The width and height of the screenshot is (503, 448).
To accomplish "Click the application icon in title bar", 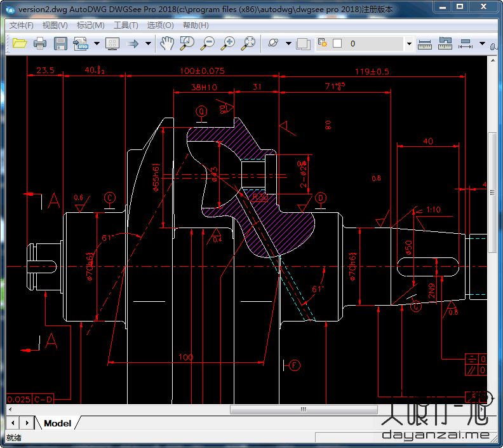I will (10, 10).
